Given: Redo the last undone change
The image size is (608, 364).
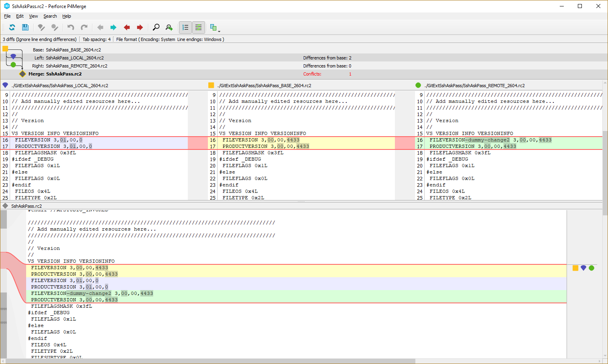Looking at the screenshot, I should (84, 27).
